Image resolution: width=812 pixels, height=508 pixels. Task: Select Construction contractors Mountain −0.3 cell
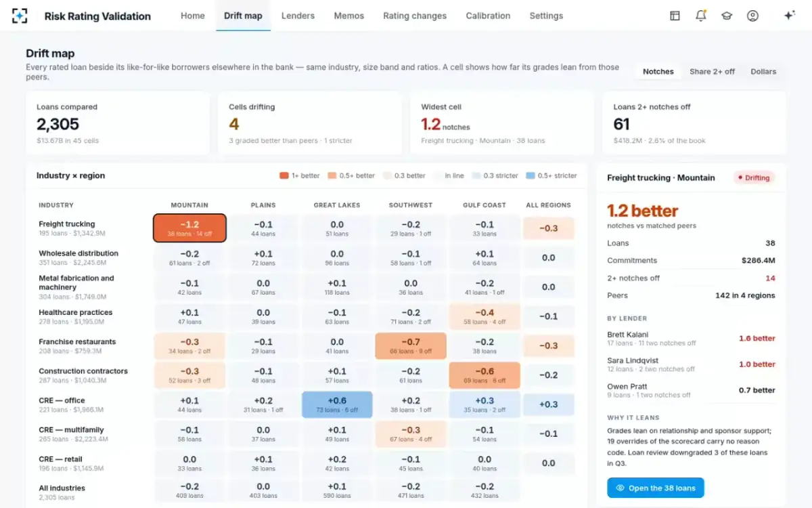[x=189, y=375]
